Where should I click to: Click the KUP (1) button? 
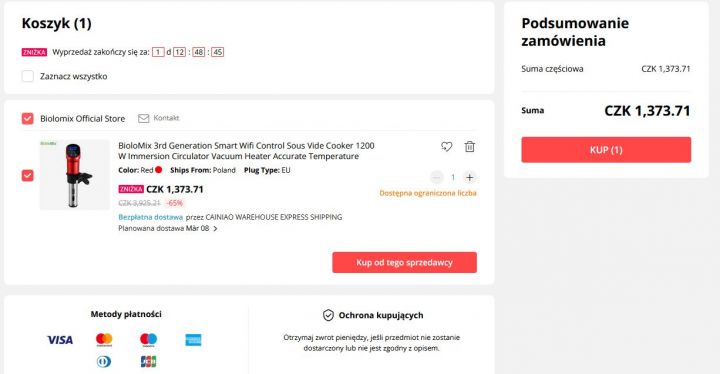(x=606, y=150)
